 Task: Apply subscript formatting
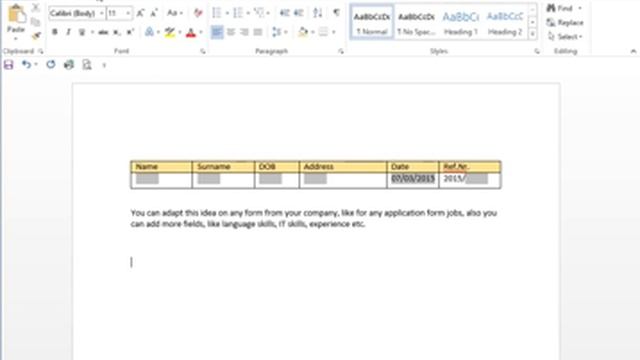[x=117, y=32]
